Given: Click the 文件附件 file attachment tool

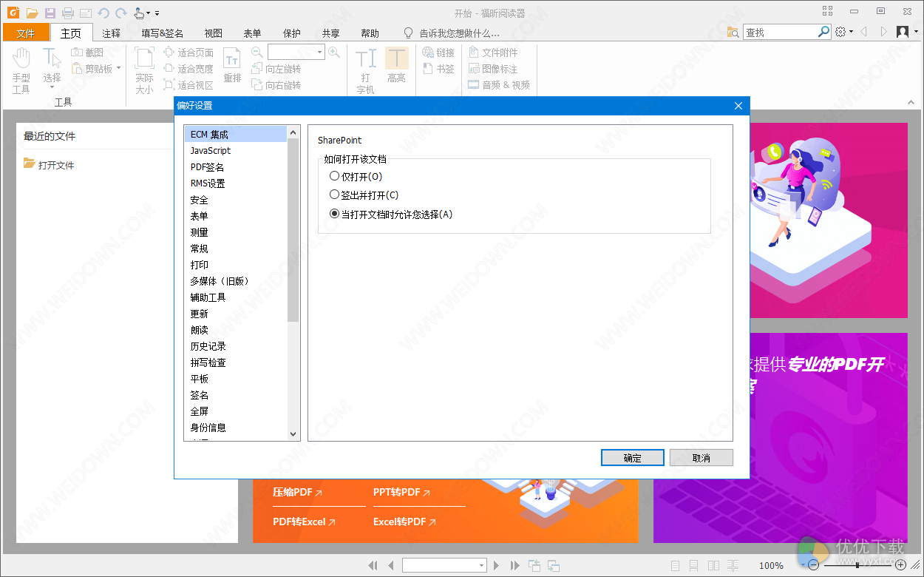Looking at the screenshot, I should click(x=494, y=53).
